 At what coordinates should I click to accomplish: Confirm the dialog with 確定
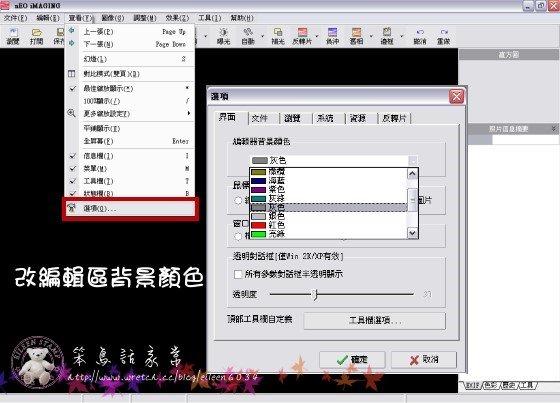click(352, 359)
